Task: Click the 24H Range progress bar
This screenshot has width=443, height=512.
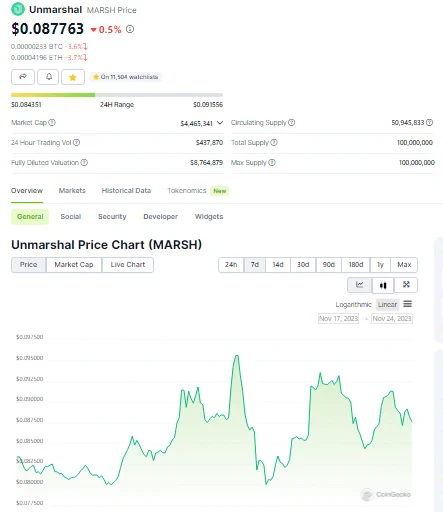Action: click(117, 95)
